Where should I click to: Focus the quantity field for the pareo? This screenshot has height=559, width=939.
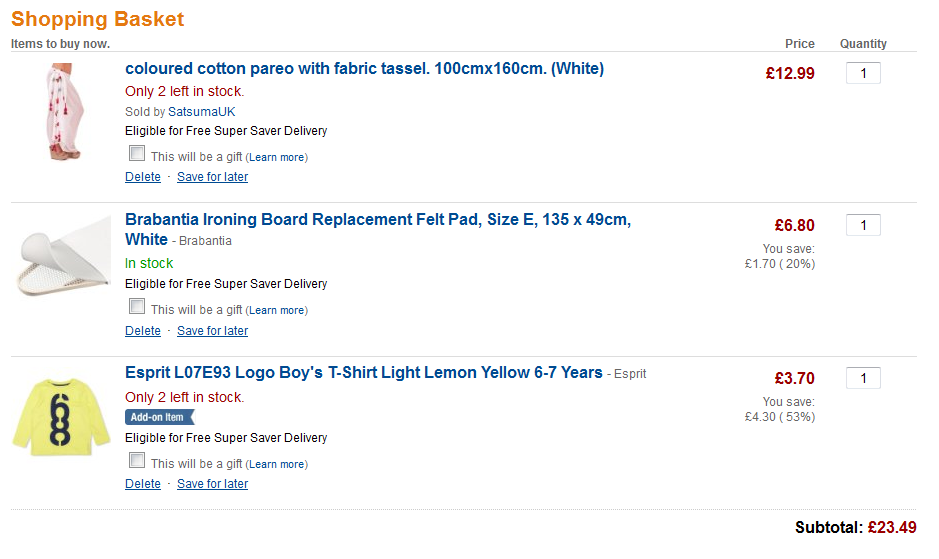[863, 73]
